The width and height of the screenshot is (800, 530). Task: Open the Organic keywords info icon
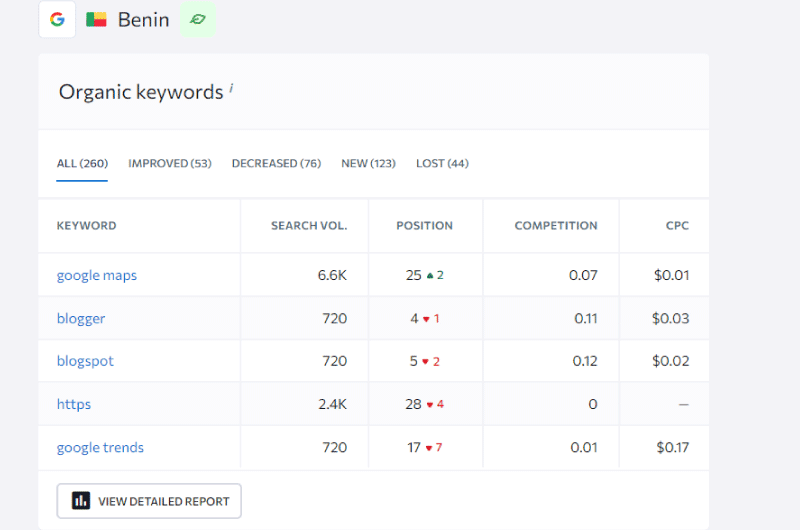[x=231, y=88]
